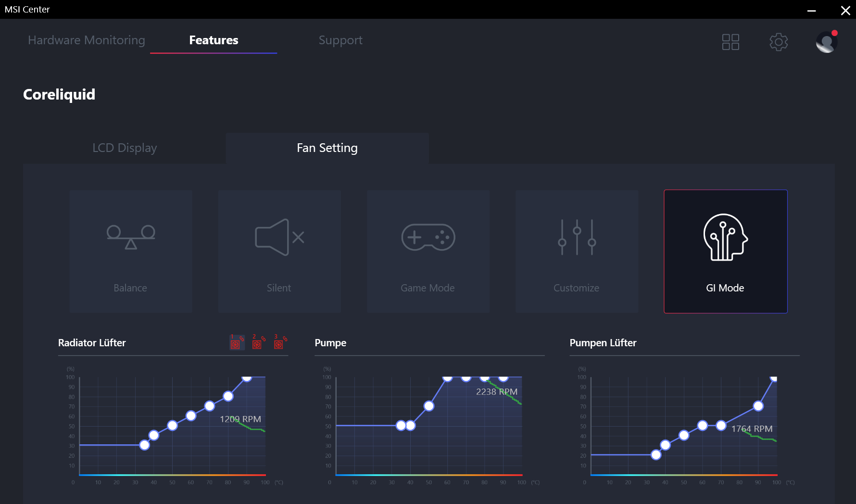The height and width of the screenshot is (504, 856).
Task: Activate the Game Mode fan profile
Action: click(428, 251)
